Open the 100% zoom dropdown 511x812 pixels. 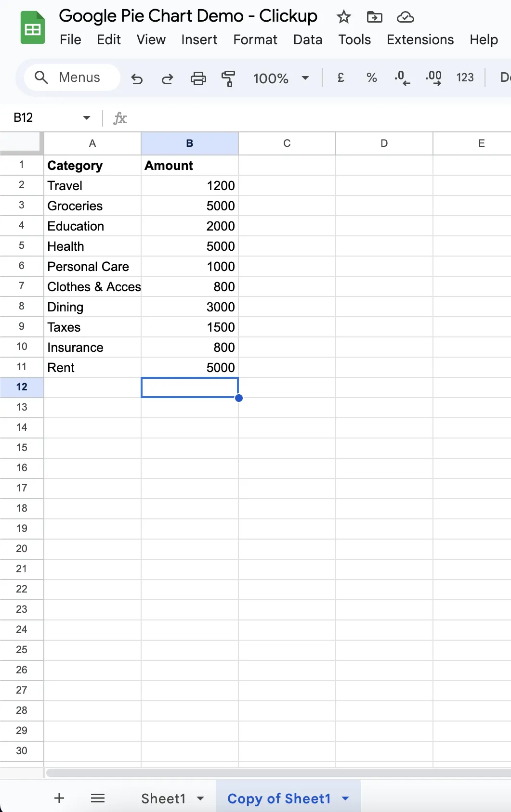point(281,78)
